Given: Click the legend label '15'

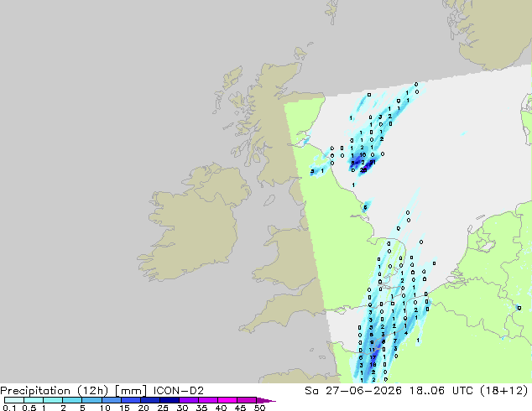Looking at the screenshot, I should pyautogui.click(x=124, y=408).
